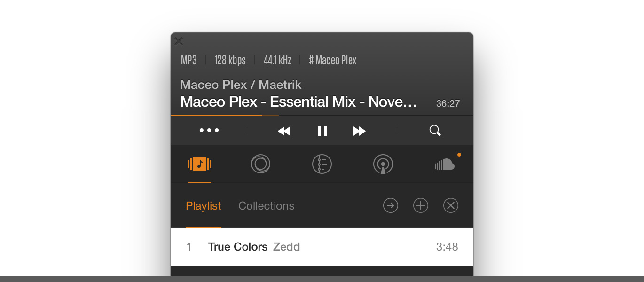Screen dimensions: 644x282
Task: Pause the current track
Action: pyautogui.click(x=322, y=131)
